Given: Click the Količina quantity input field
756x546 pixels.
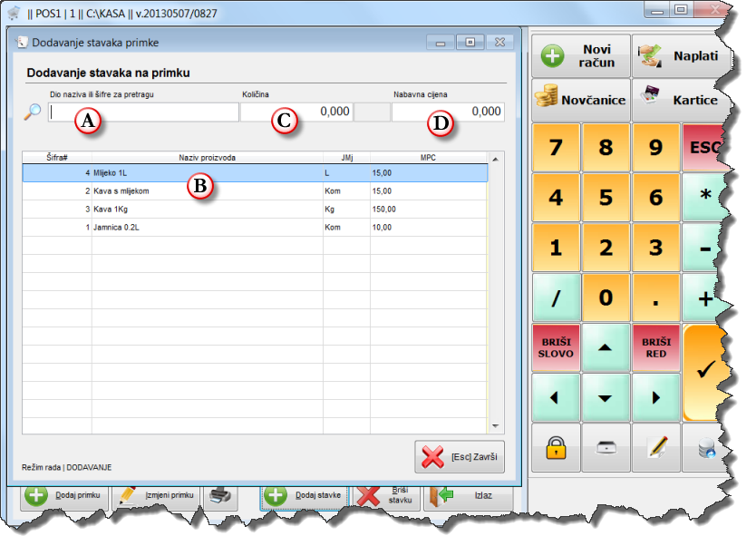Looking at the screenshot, I should point(296,112).
